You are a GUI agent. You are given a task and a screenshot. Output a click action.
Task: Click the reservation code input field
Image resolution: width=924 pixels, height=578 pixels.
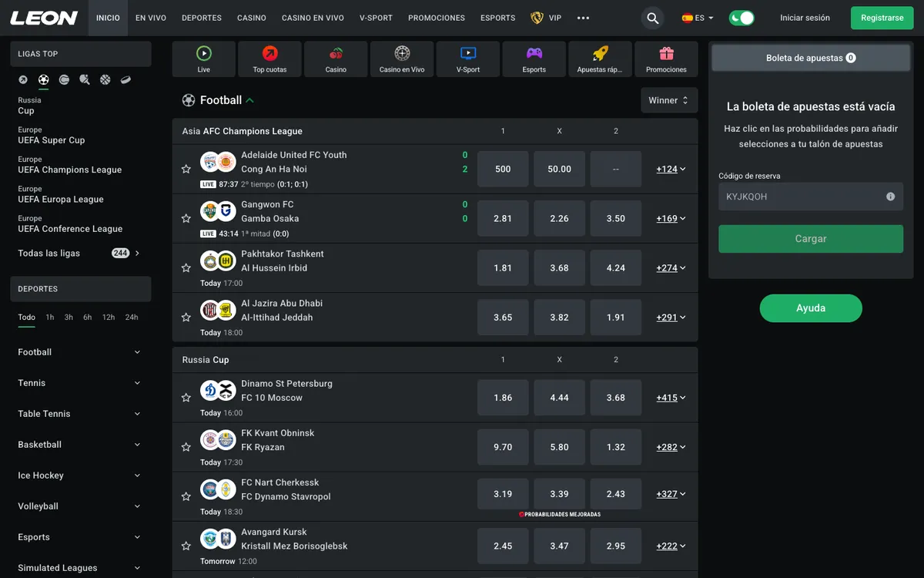(x=811, y=197)
